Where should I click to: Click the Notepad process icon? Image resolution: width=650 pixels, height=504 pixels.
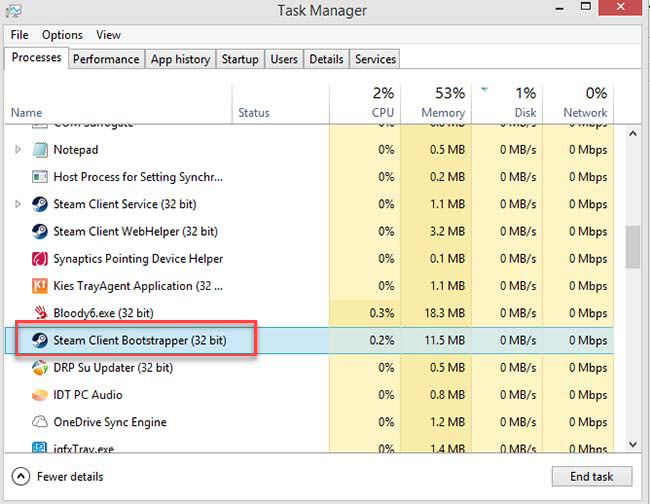click(x=40, y=150)
